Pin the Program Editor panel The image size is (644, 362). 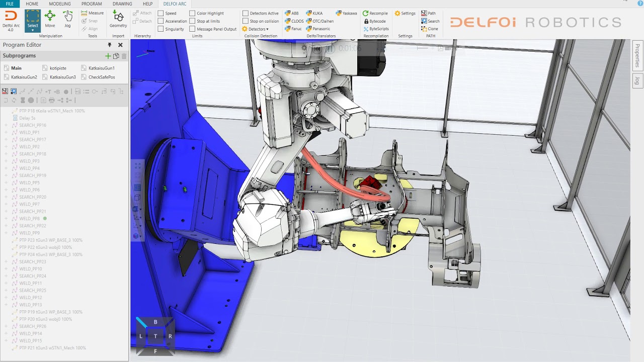pyautogui.click(x=110, y=45)
